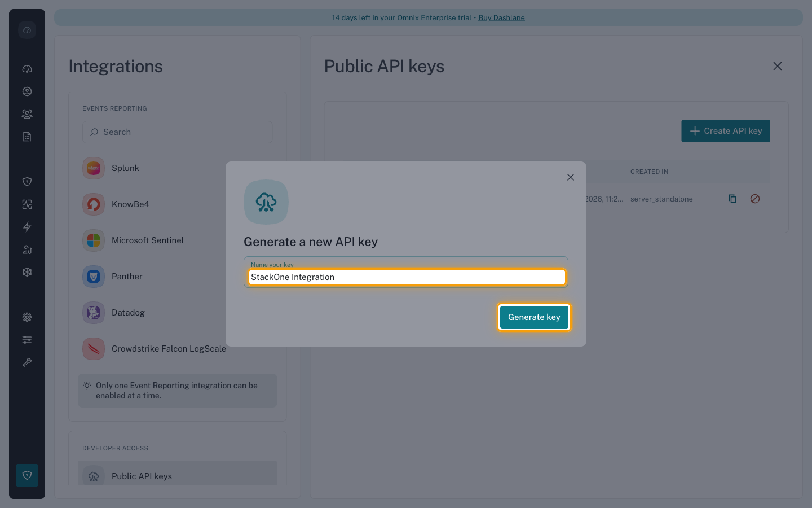Open the groups people icon in sidebar
This screenshot has height=508, width=812.
coord(27,114)
